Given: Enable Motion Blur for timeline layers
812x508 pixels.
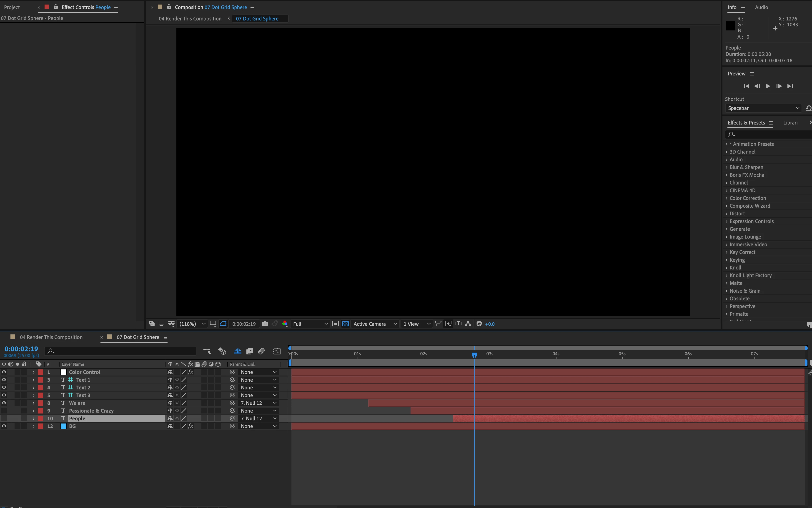Looking at the screenshot, I should (x=261, y=351).
